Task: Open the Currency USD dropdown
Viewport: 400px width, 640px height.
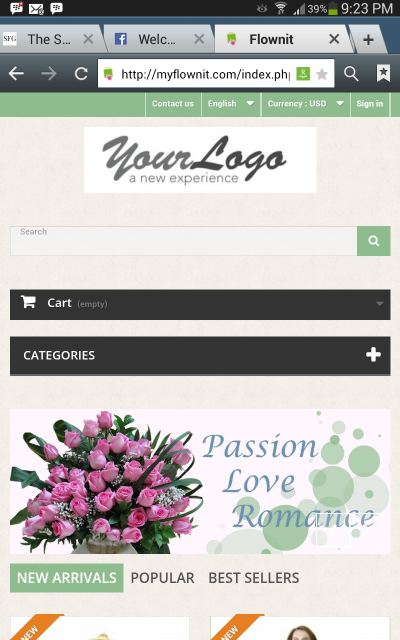Action: 306,104
